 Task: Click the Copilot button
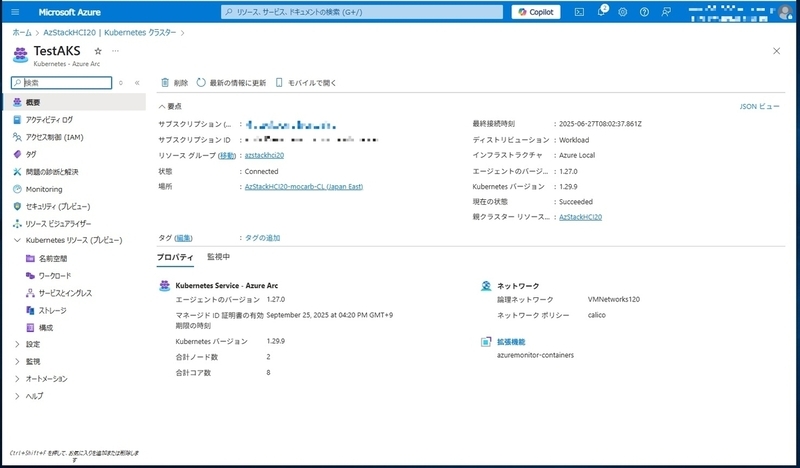536,12
